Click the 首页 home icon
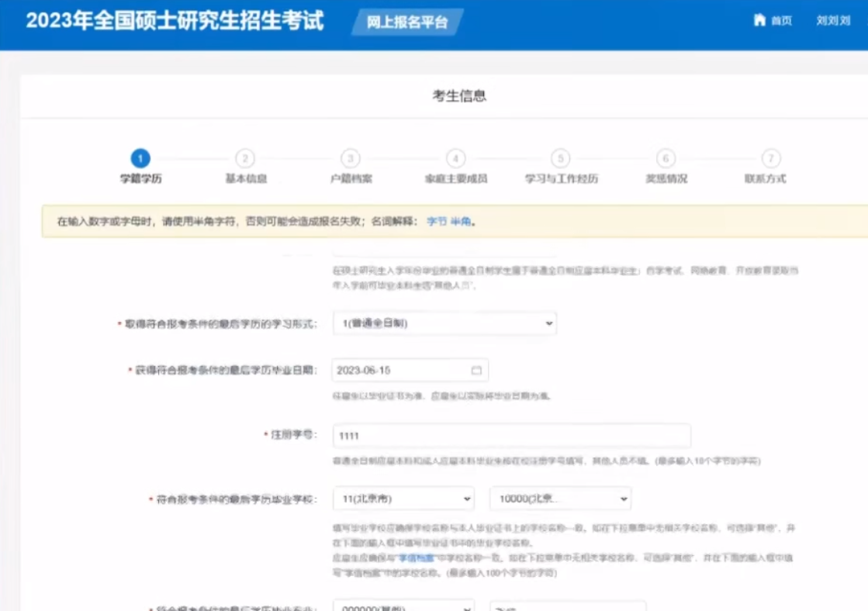 (758, 22)
